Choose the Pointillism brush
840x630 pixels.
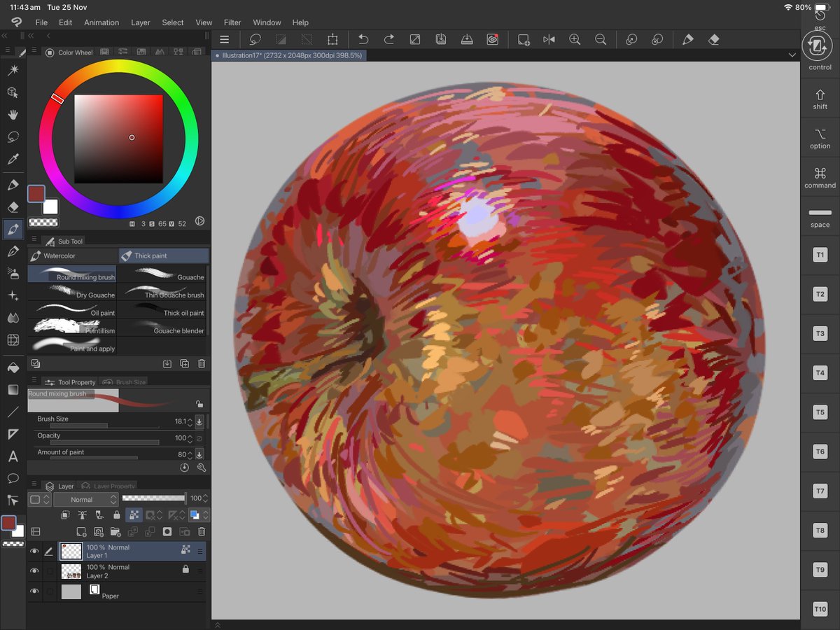72,327
